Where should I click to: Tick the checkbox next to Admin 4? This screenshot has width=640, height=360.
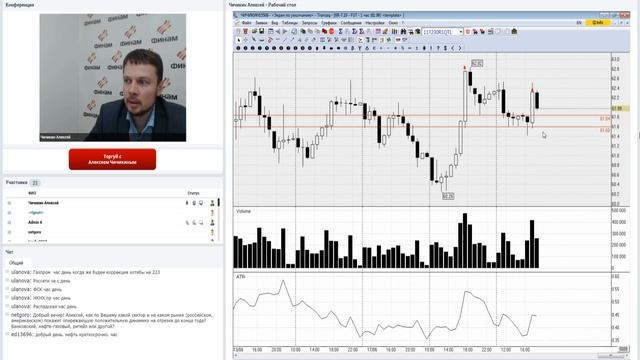point(9,222)
